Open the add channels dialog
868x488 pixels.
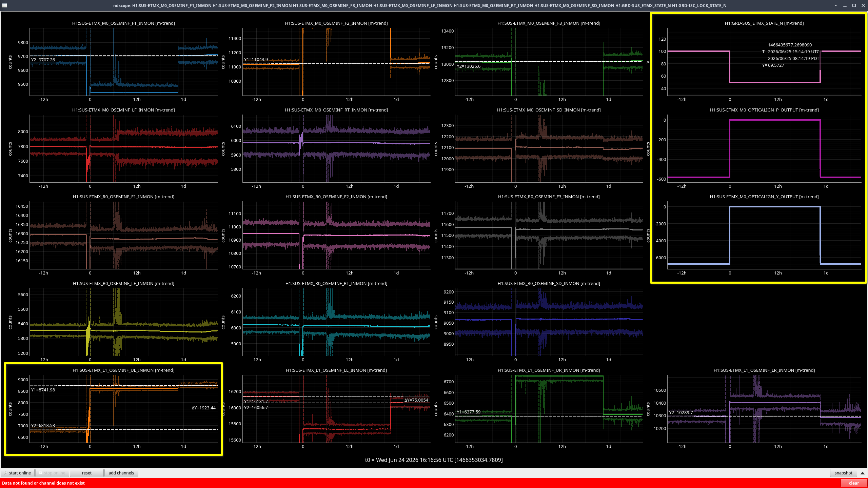pos(121,473)
